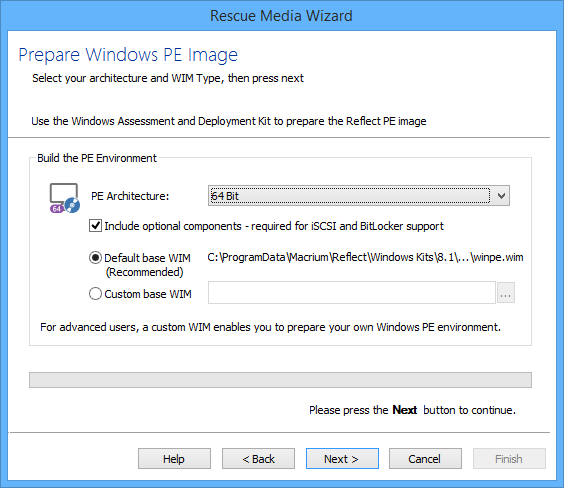Browse for custom WIM with ellipsis button

pos(506,293)
